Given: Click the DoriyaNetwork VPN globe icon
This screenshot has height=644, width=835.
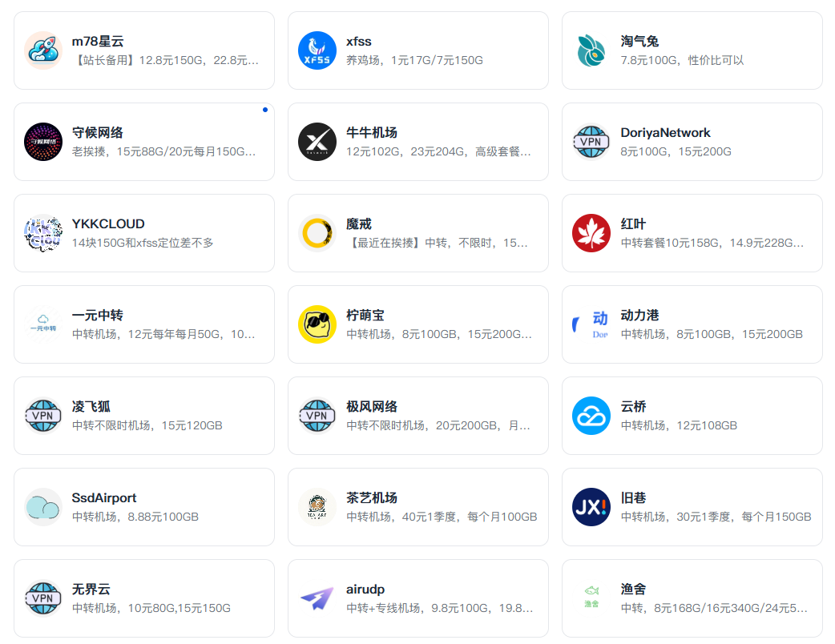Looking at the screenshot, I should pyautogui.click(x=591, y=142).
